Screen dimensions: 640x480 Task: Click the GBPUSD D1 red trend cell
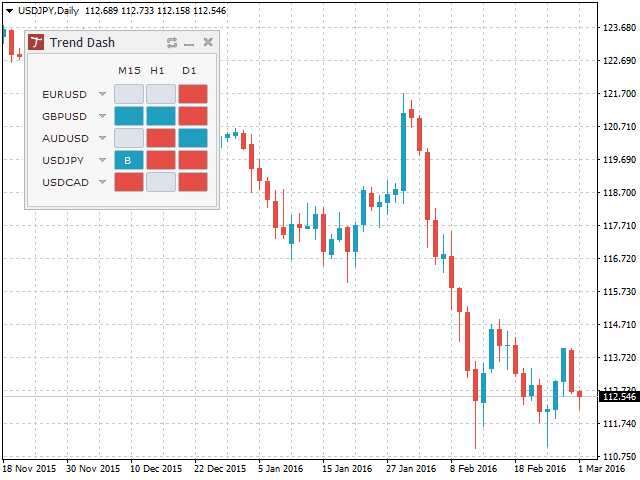click(x=193, y=116)
